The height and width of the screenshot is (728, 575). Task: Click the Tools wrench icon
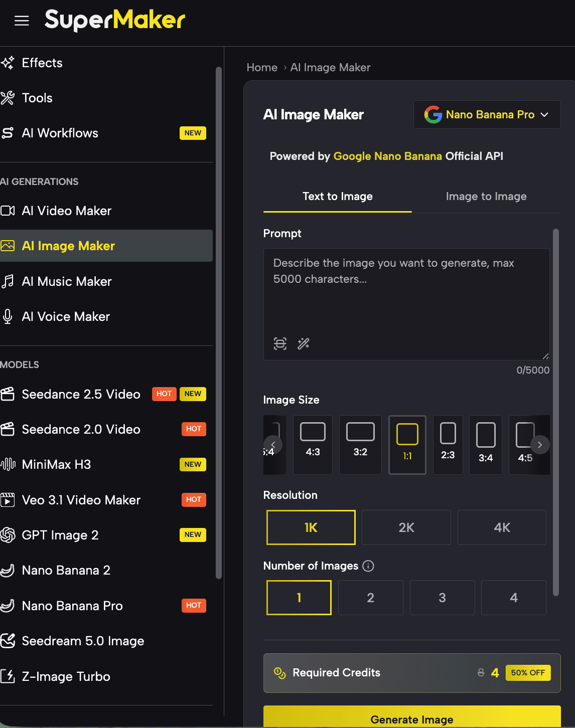pos(8,98)
